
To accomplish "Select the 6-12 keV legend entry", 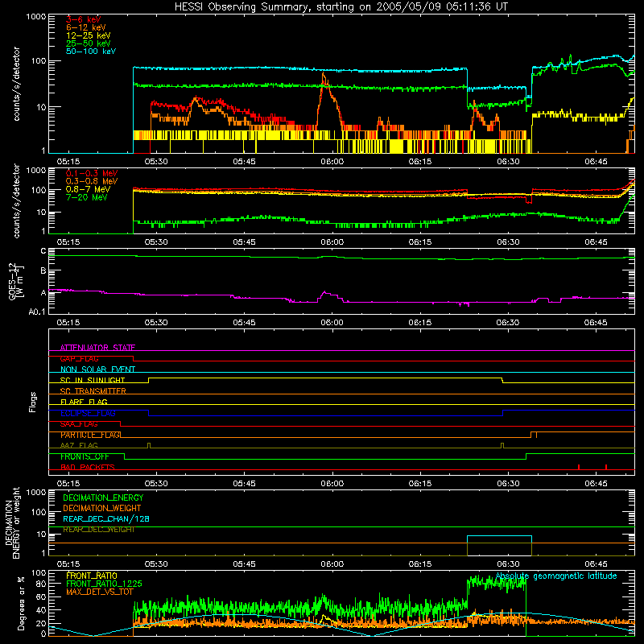I will [x=86, y=27].
